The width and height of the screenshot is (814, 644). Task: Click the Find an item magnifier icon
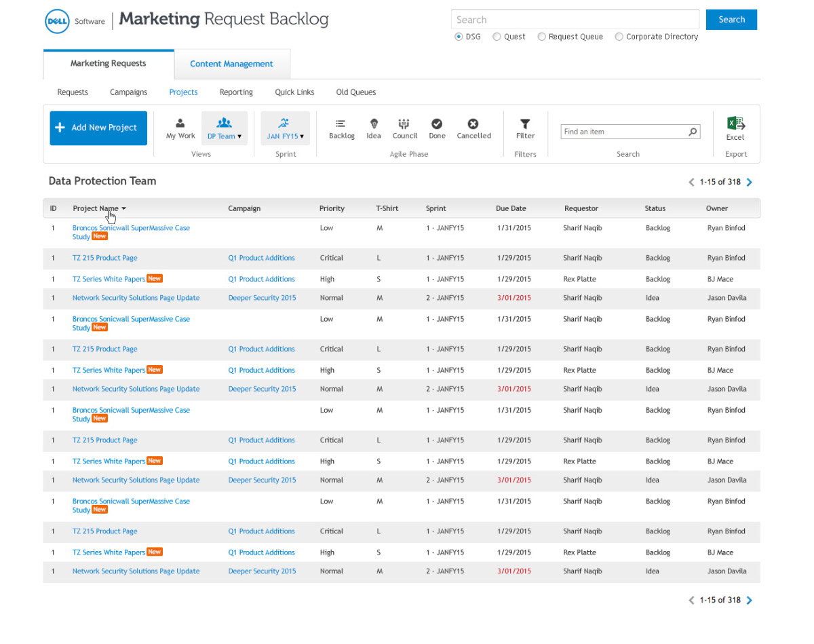(693, 132)
